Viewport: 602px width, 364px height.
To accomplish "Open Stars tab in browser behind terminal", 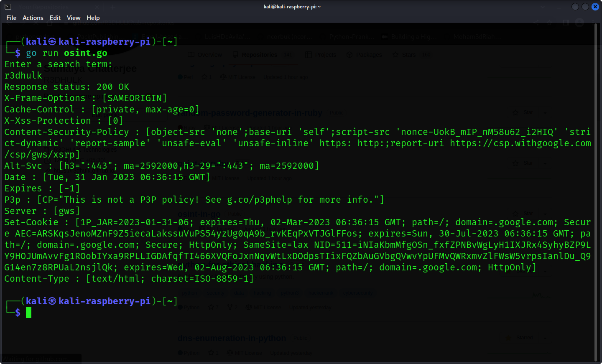I will 411,55.
